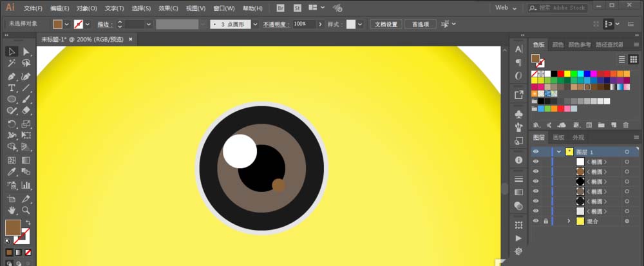The width and height of the screenshot is (644, 266).
Task: Select the Artboard tool
Action: 12,198
